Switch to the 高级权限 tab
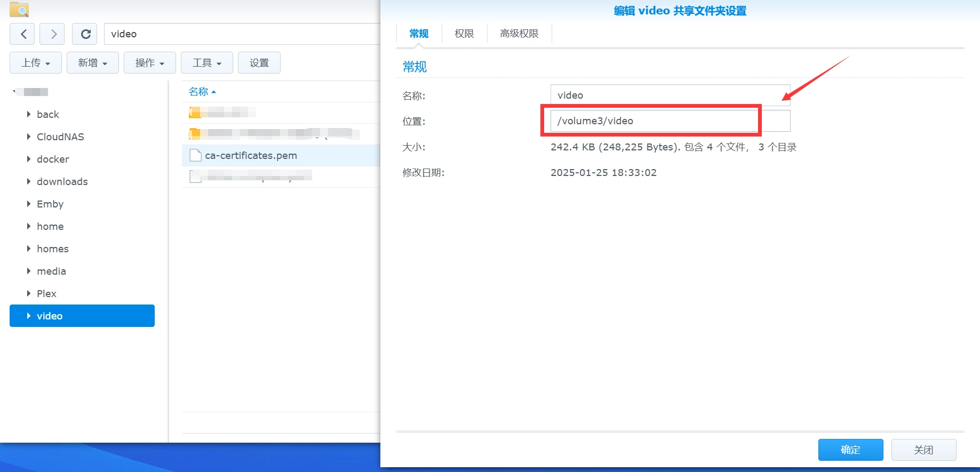The image size is (980, 472). pos(519,34)
